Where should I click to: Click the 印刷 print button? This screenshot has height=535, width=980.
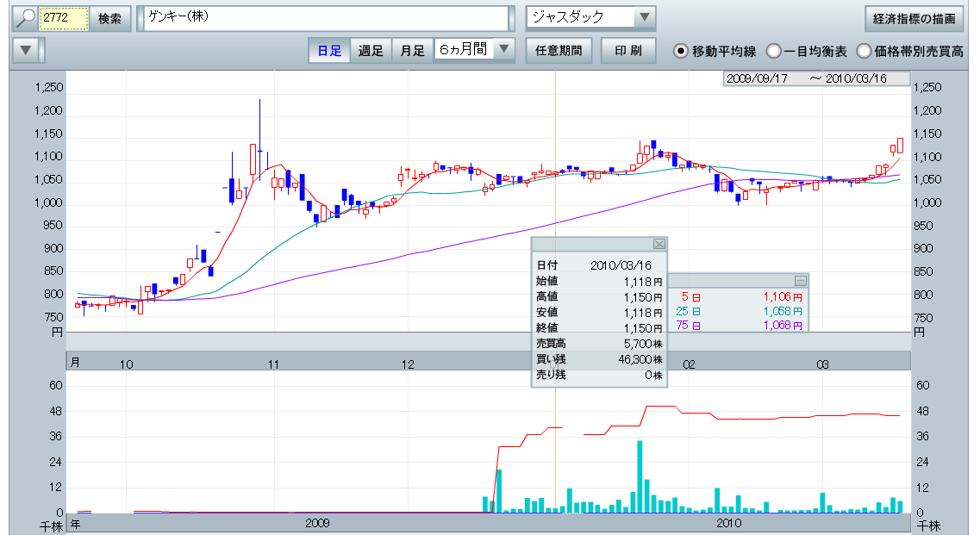[x=627, y=51]
